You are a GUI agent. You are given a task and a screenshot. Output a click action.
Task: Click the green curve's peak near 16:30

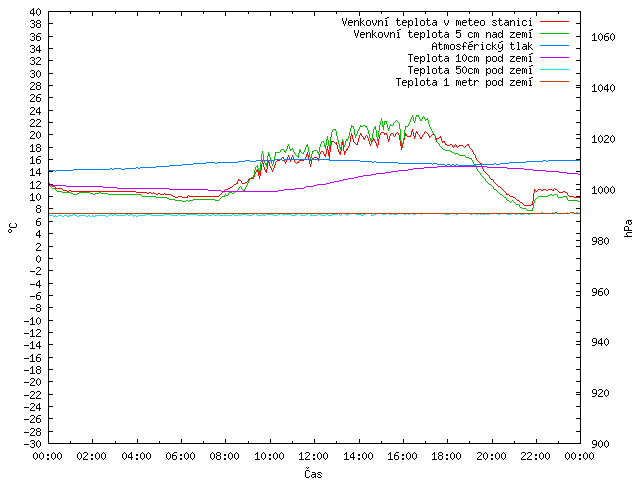(416, 116)
